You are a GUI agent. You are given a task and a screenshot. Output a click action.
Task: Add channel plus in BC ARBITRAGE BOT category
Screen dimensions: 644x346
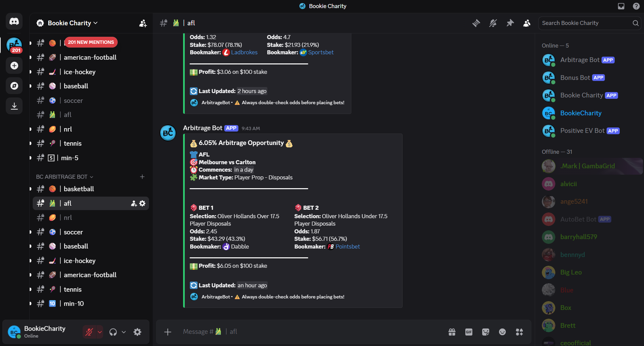[142, 177]
